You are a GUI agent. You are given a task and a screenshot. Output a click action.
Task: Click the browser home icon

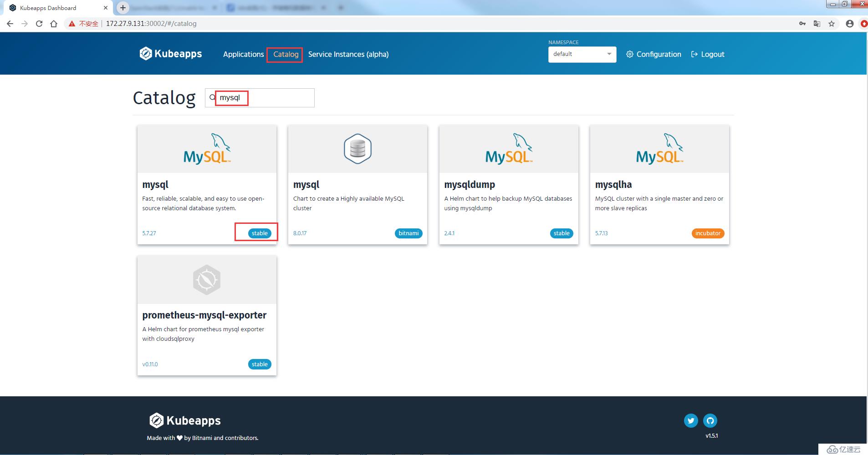(x=54, y=24)
